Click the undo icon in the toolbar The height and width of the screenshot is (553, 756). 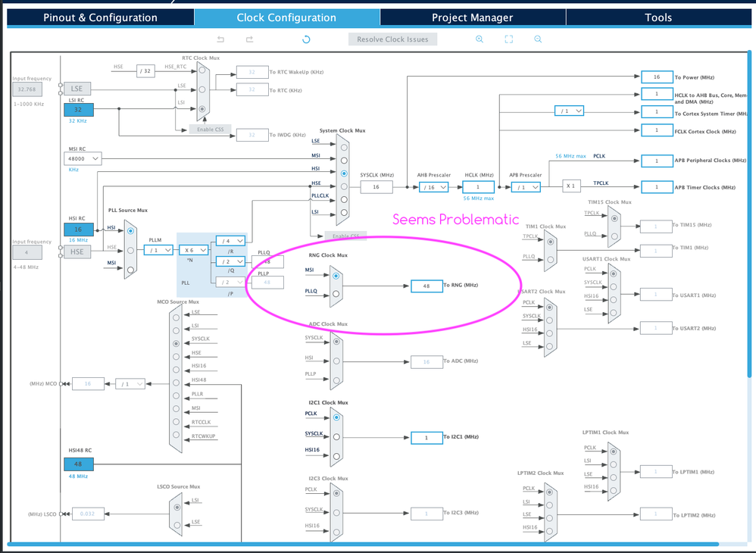coord(220,38)
